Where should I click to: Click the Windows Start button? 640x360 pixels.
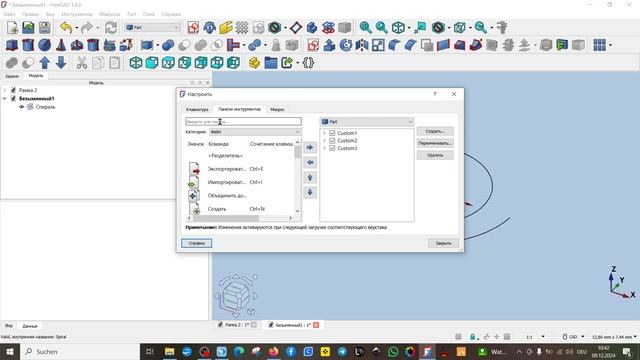click(9, 351)
